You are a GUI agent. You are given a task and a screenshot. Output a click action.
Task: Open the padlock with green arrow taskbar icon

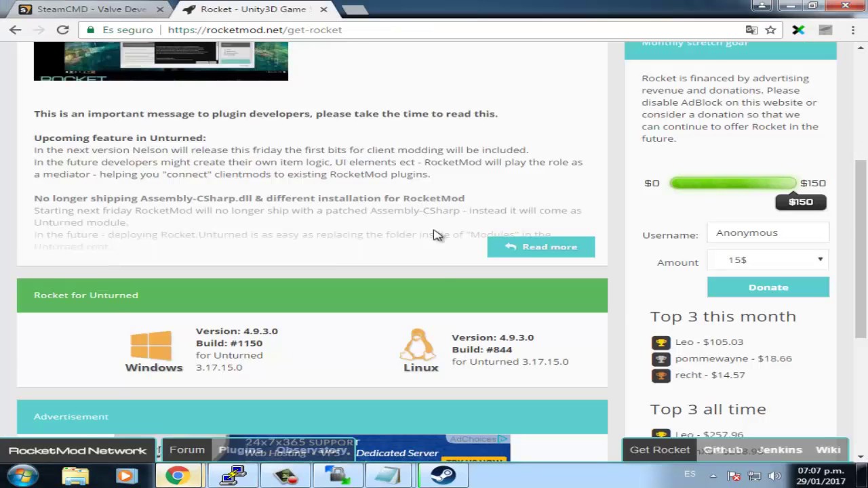337,476
